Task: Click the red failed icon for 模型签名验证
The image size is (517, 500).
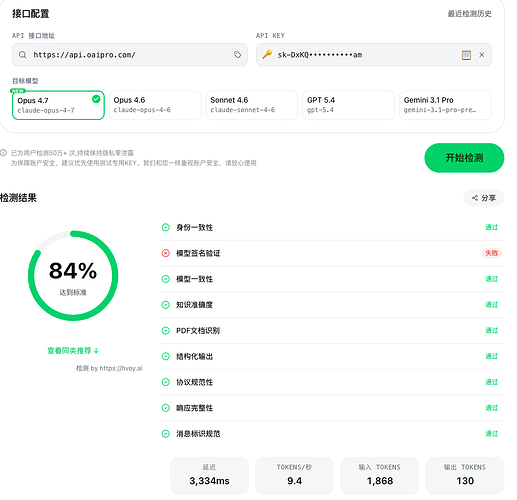Action: pyautogui.click(x=166, y=253)
